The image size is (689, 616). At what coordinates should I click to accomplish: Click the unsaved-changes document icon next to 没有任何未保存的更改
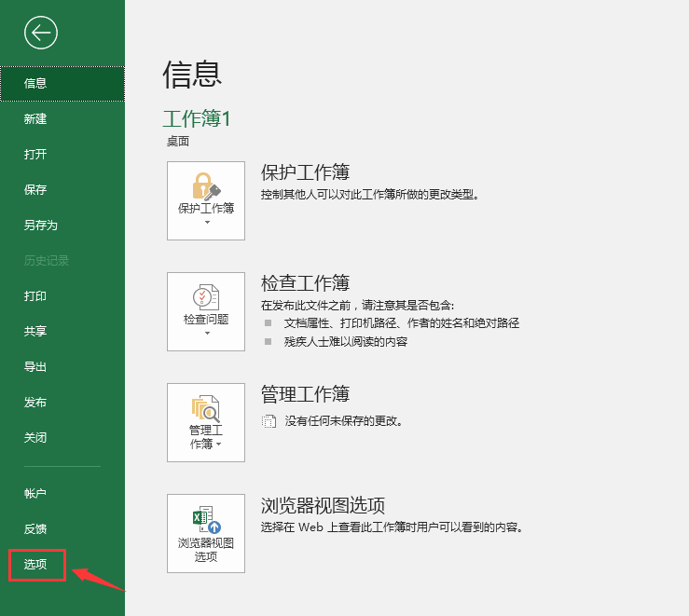[x=269, y=421]
